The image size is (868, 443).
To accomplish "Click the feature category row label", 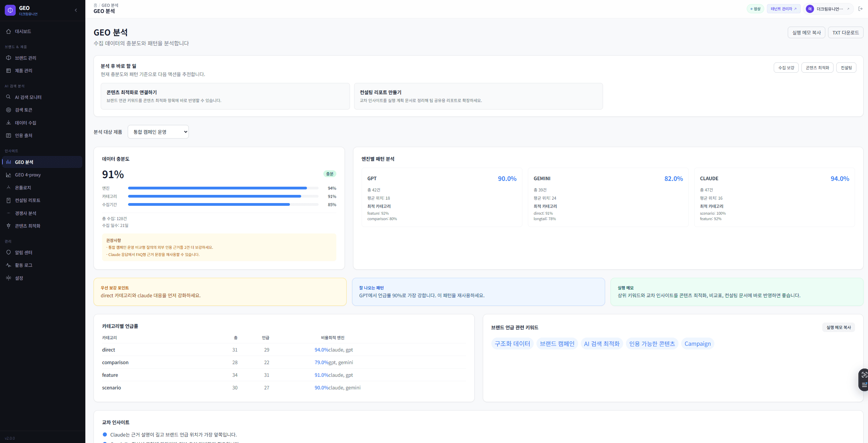I will coord(110,375).
